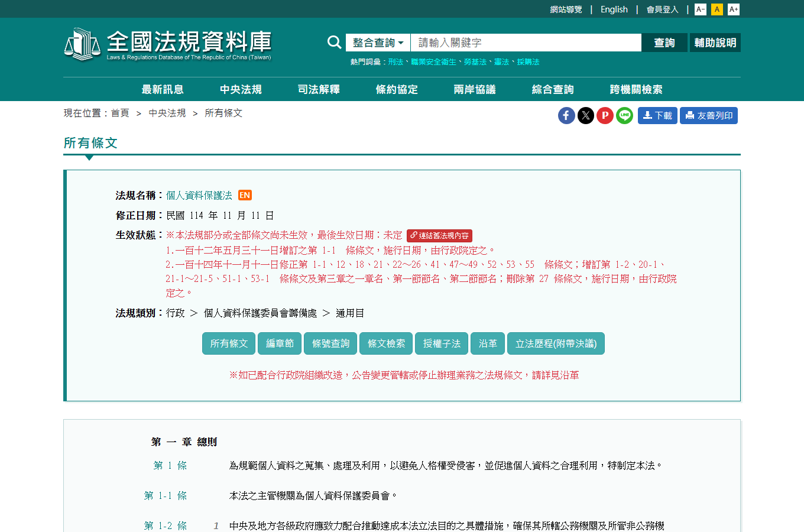This screenshot has height=532, width=804.
Task: Open the 條約協定 menu
Action: pyautogui.click(x=397, y=89)
